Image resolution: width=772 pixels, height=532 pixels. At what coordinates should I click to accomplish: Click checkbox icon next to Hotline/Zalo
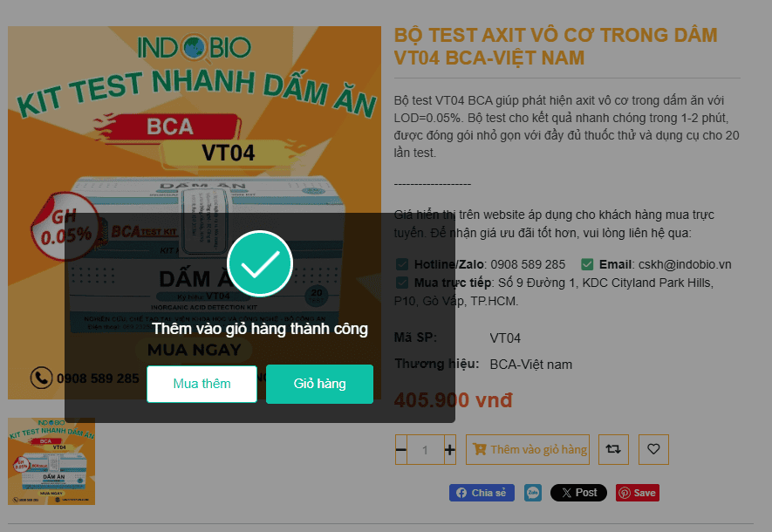pyautogui.click(x=402, y=265)
